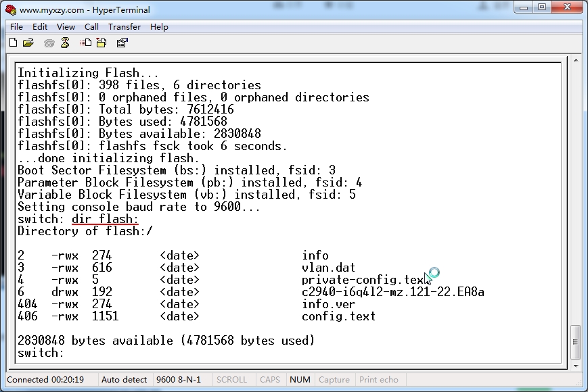Click the New connection toolbar icon

tap(13, 43)
